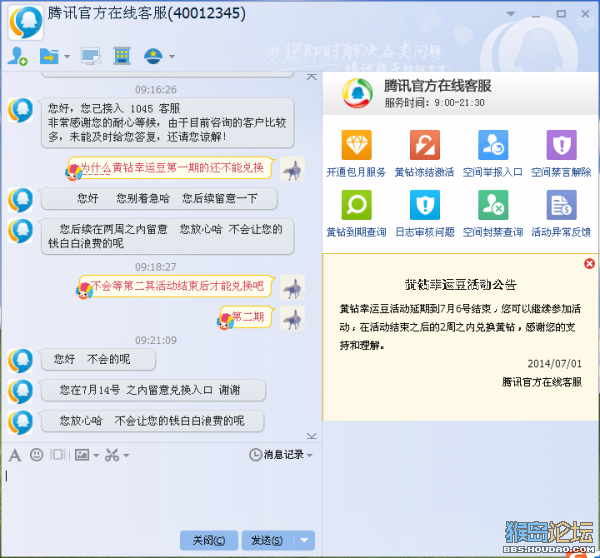Click the send picture icon
Viewport: 600px width, 558px height.
[x=82, y=455]
